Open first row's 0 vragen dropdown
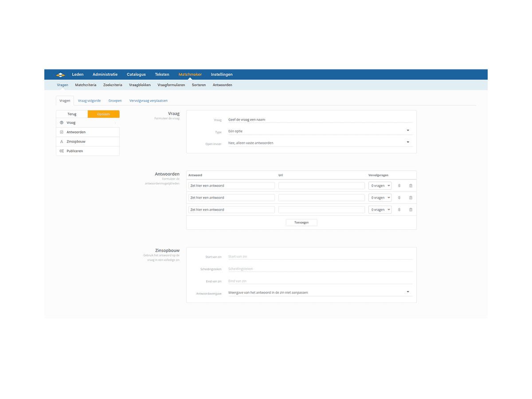 click(x=380, y=186)
